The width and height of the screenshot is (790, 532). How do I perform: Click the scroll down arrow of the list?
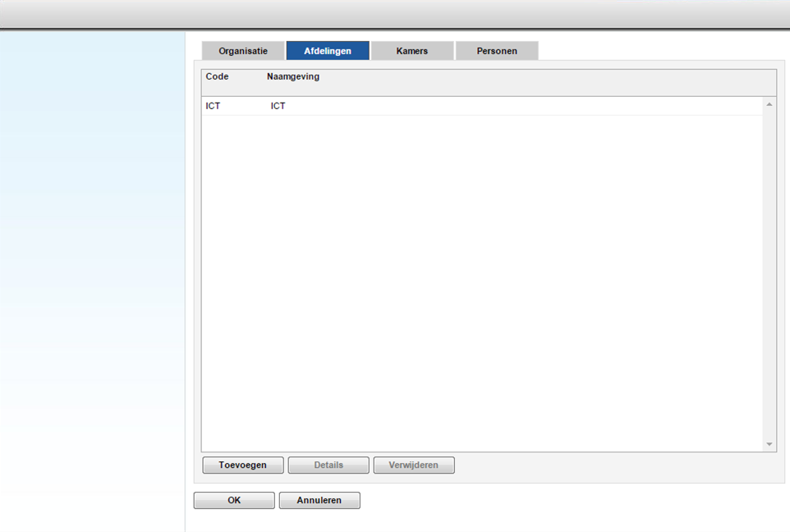tap(769, 444)
